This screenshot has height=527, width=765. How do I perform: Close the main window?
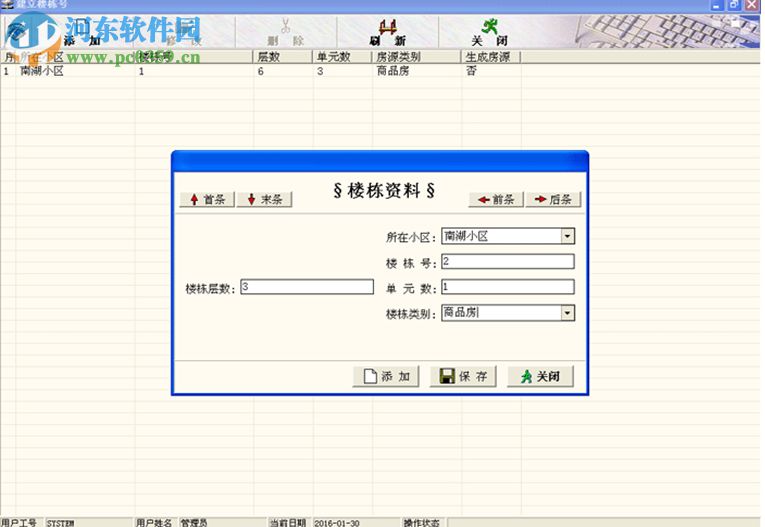coord(752,4)
